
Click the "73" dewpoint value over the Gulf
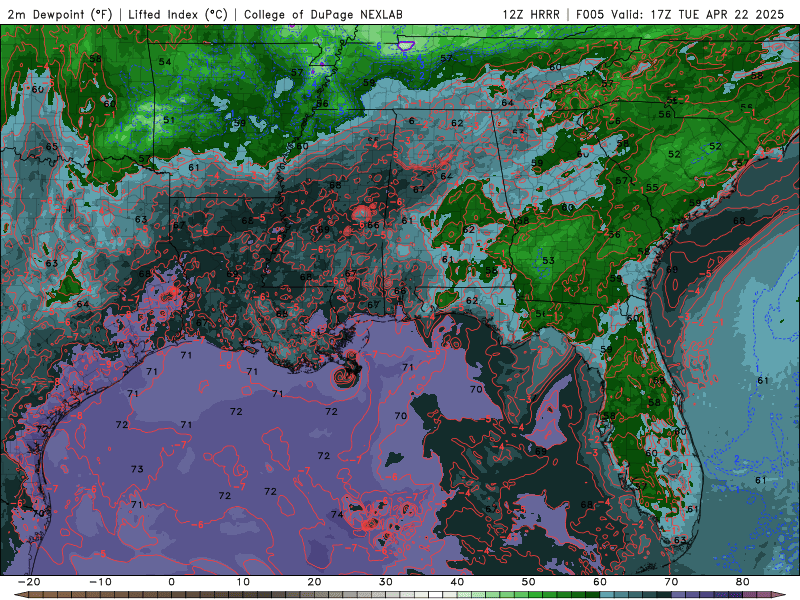click(137, 469)
